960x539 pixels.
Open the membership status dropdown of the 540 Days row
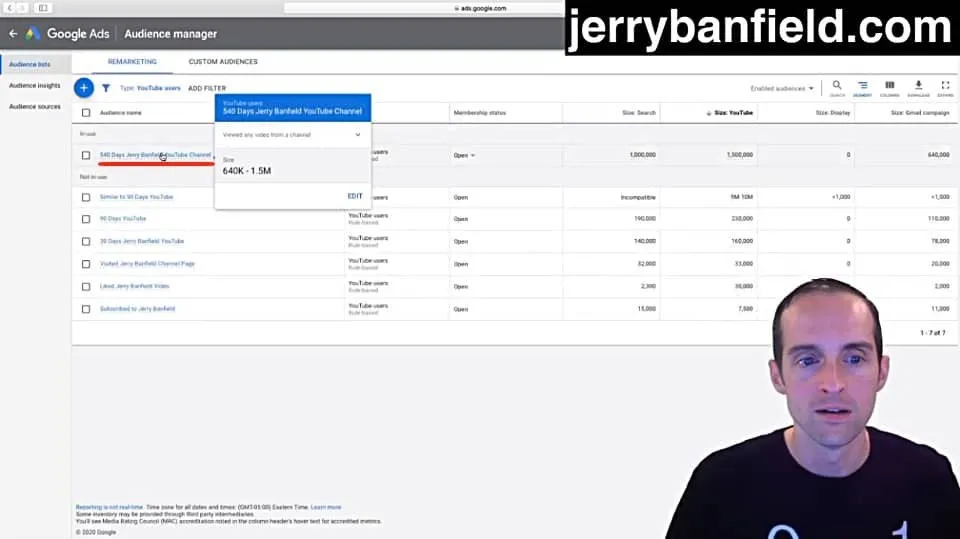pyautogui.click(x=465, y=156)
